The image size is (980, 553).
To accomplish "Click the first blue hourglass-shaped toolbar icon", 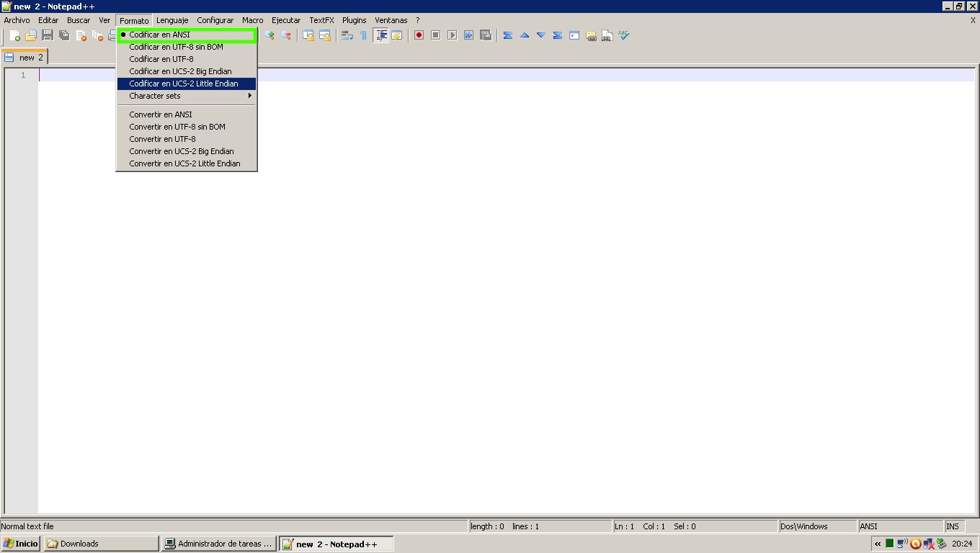I will pyautogui.click(x=508, y=35).
